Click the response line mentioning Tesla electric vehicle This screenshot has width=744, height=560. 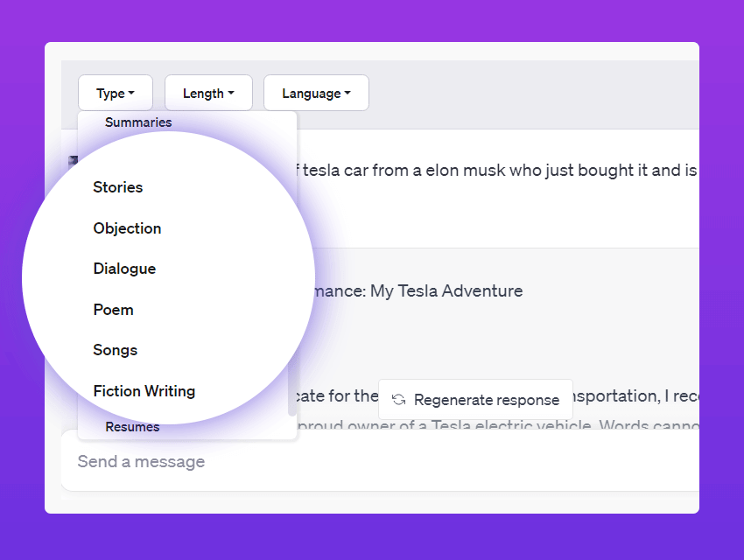[x=499, y=426]
